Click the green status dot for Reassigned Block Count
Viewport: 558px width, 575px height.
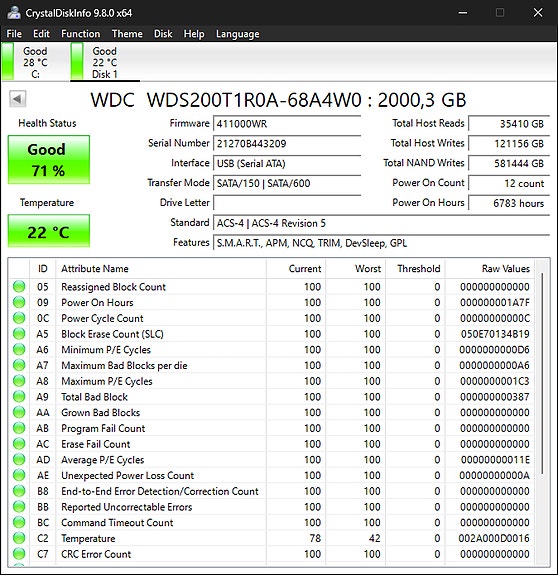click(x=19, y=286)
